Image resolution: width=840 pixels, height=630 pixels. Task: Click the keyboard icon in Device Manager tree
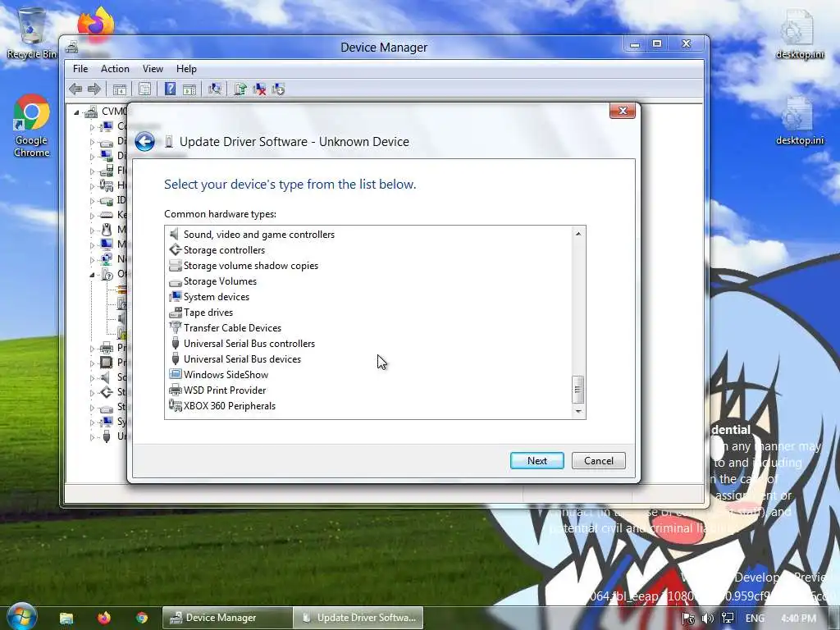click(107, 215)
